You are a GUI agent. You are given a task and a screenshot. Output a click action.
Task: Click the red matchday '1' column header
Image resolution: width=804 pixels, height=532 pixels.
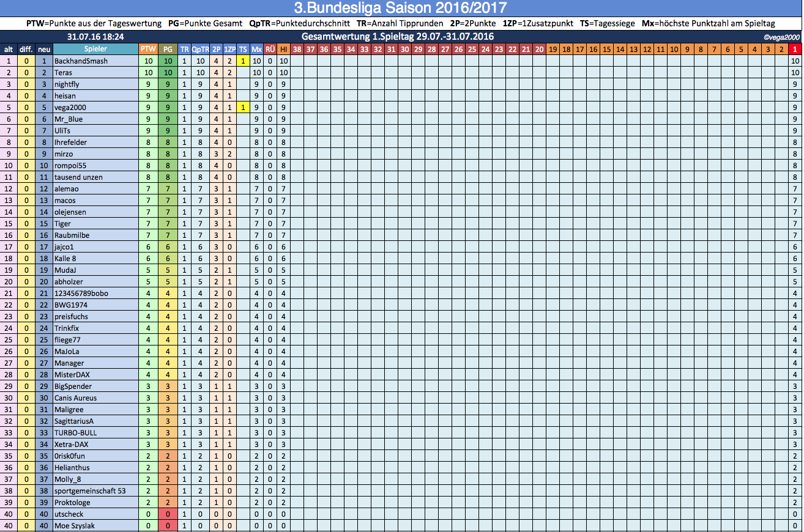click(x=795, y=49)
